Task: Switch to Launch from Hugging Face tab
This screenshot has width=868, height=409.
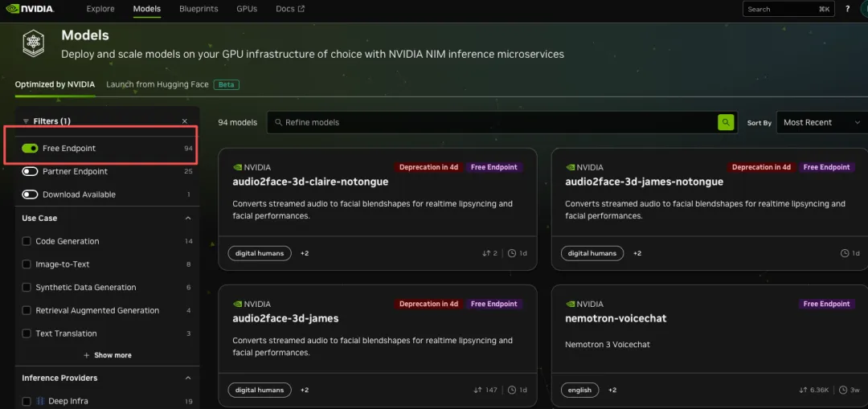Action: coord(158,84)
